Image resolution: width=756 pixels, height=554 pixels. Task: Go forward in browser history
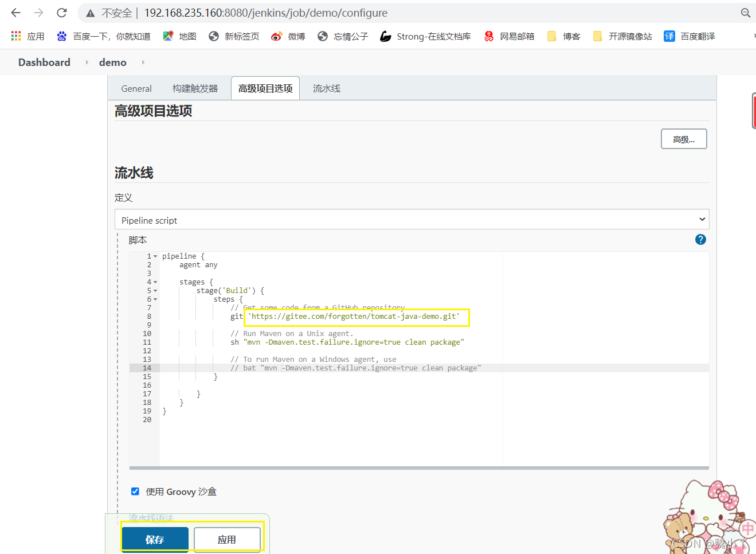[38, 13]
